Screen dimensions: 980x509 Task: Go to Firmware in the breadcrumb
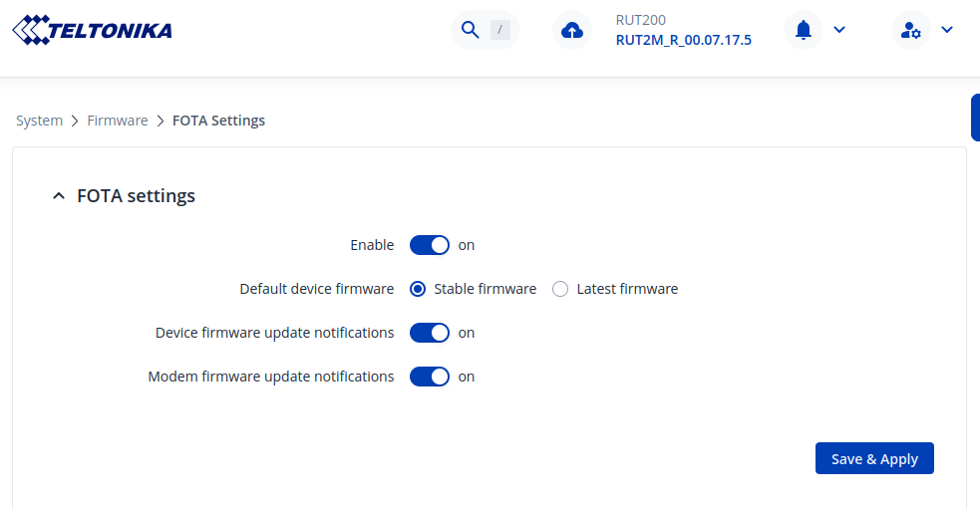pos(118,121)
